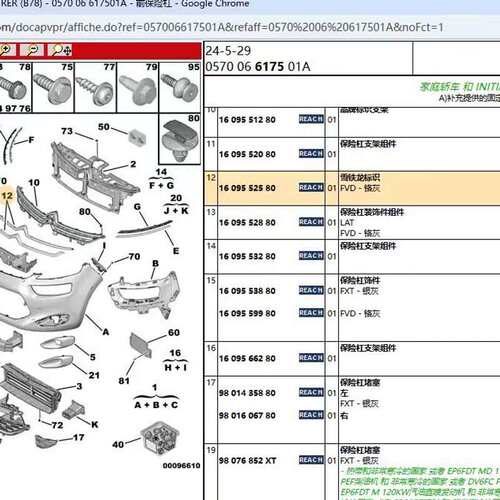
Task: Click the zoom-out magnifier icon
Action: pos(32,50)
